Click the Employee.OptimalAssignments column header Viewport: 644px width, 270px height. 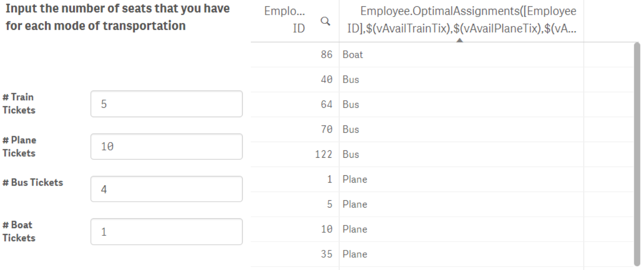pos(461,21)
